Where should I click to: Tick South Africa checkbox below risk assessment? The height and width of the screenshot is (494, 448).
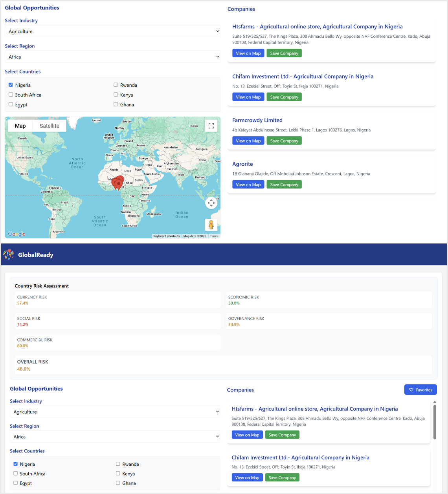pos(16,474)
